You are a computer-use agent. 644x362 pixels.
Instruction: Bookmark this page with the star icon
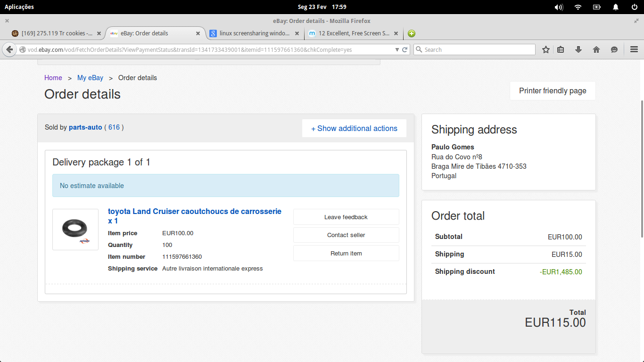[x=546, y=49]
